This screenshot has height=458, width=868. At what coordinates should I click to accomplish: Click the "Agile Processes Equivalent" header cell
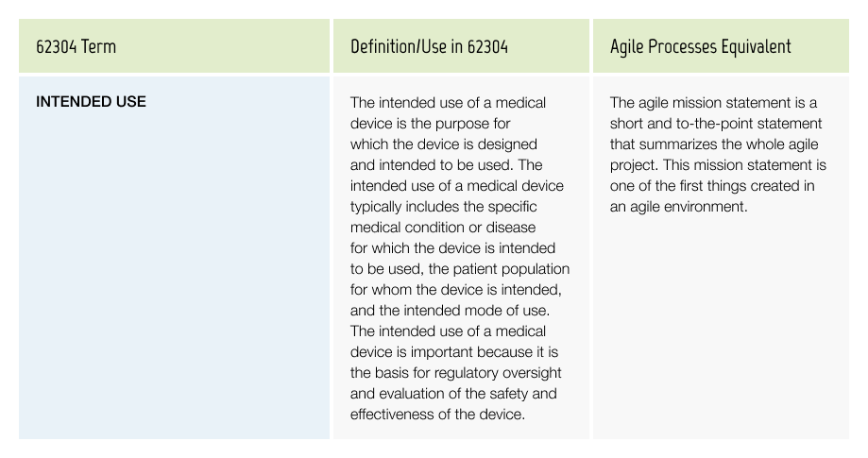coord(721,46)
